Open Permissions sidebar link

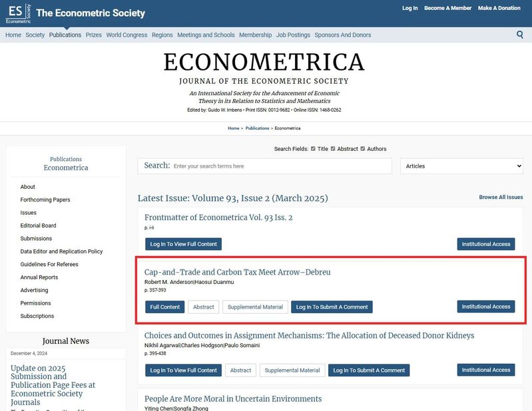[36, 303]
